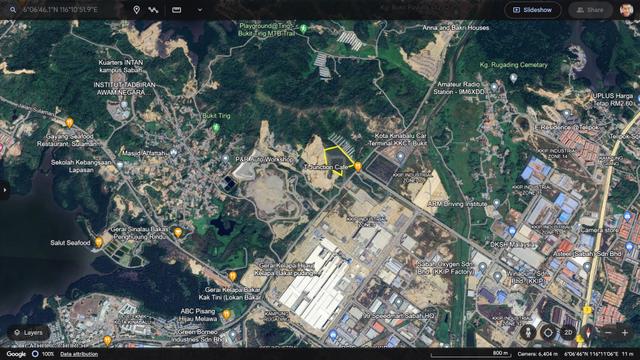Click the Gerai Sinalau Bakas orange pin
640x360 pixels.
click(x=178, y=232)
